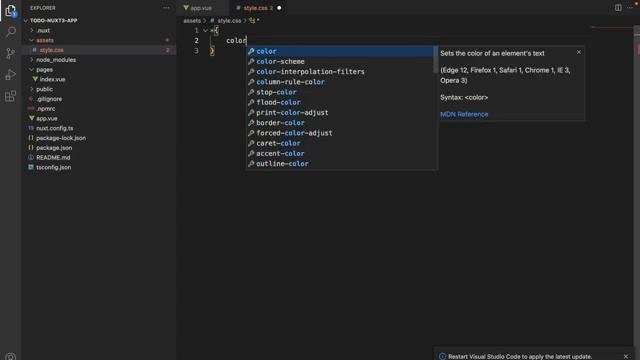Dismiss the restart update notification
Screen dimensions: 640x360
pyautogui.click(x=626, y=356)
